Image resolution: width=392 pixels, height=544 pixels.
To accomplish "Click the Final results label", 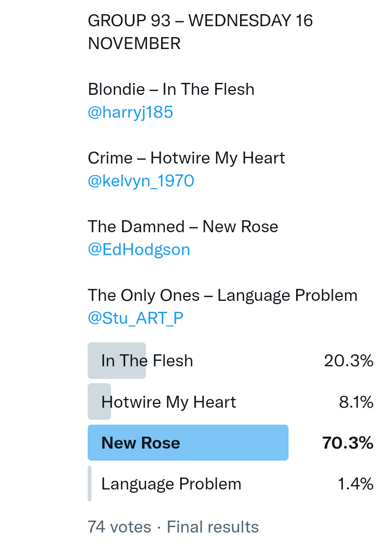I will pyautogui.click(x=212, y=527).
